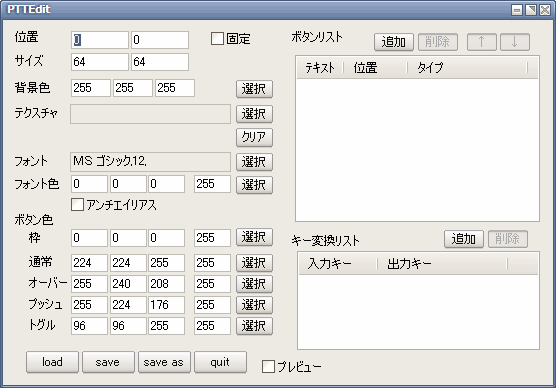Clear the texture with クリア button

[254, 137]
